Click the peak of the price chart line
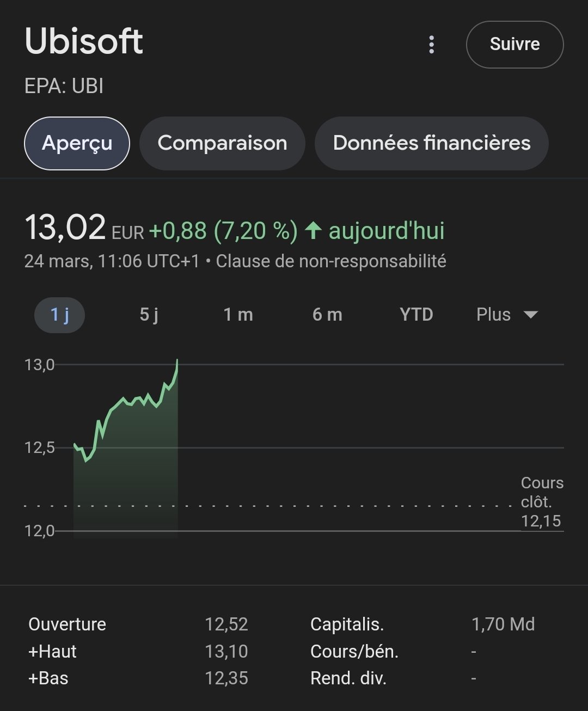Screen dimensions: 588x711 (x=177, y=360)
